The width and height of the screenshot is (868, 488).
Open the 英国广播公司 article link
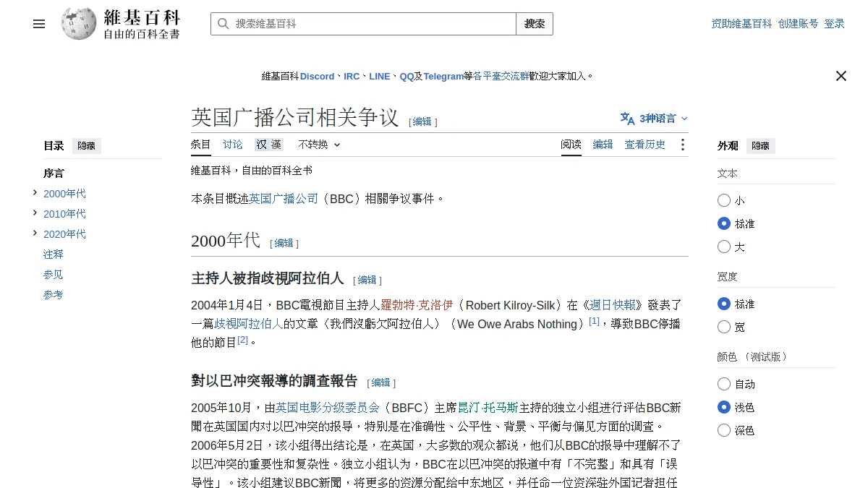point(284,198)
